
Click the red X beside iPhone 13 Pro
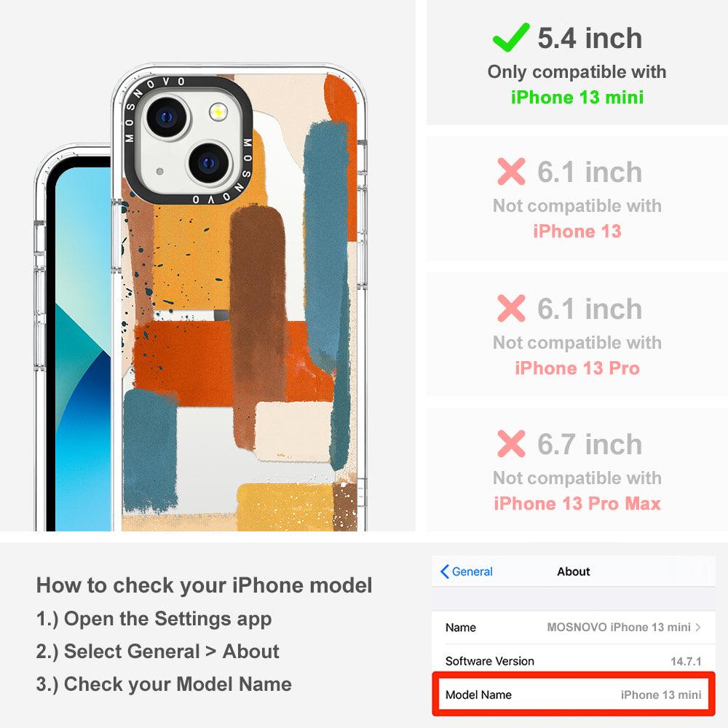511,308
